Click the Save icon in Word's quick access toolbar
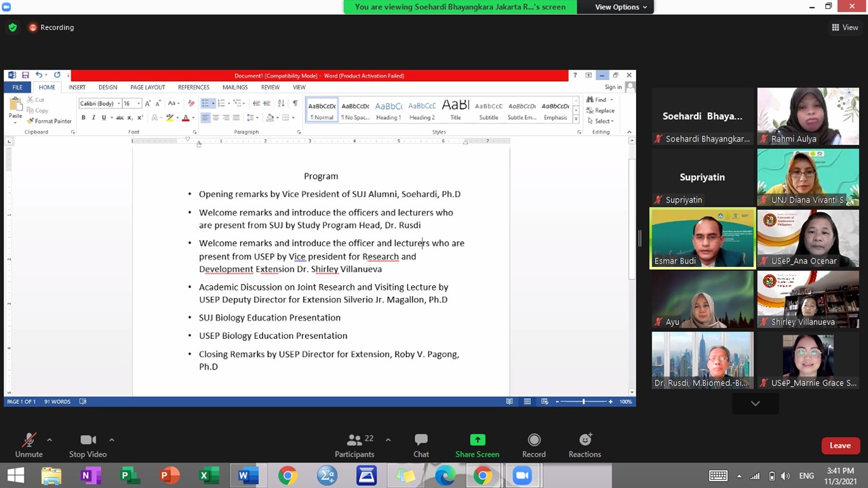This screenshot has height=488, width=868. point(25,75)
